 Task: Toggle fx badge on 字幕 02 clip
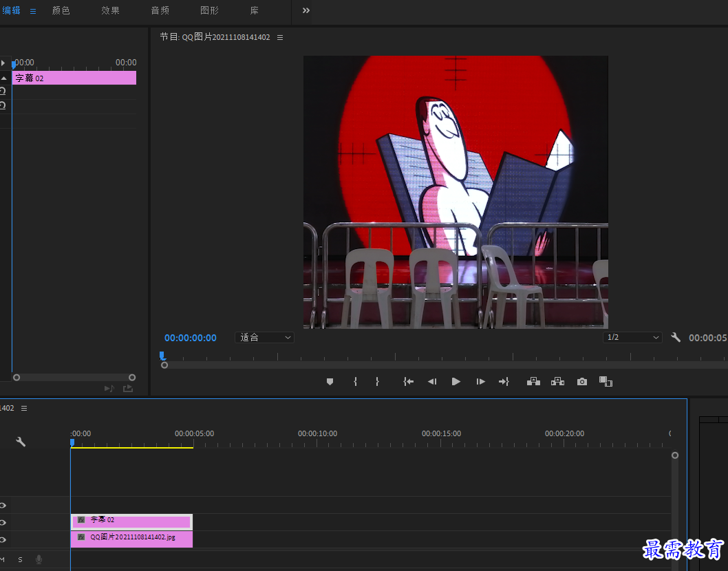(81, 520)
